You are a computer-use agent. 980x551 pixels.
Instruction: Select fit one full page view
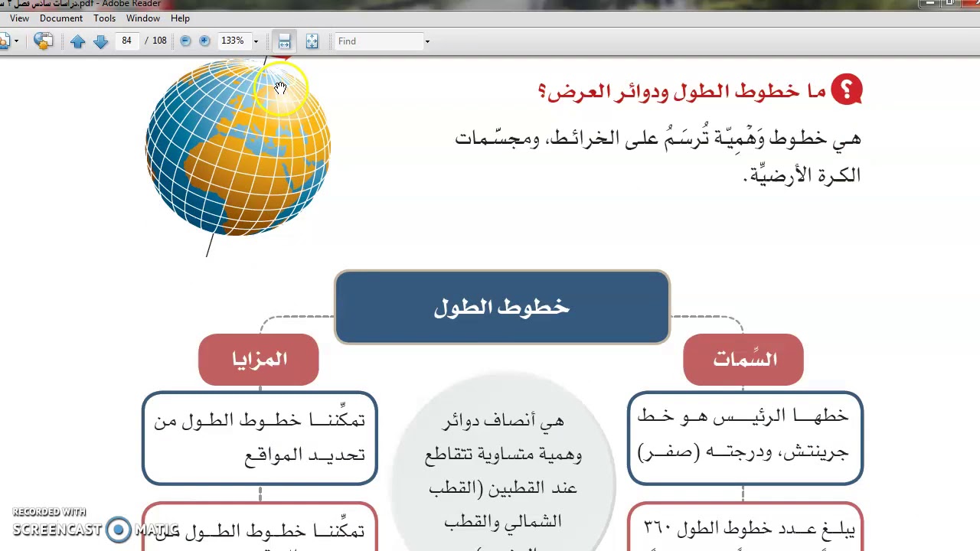click(312, 41)
